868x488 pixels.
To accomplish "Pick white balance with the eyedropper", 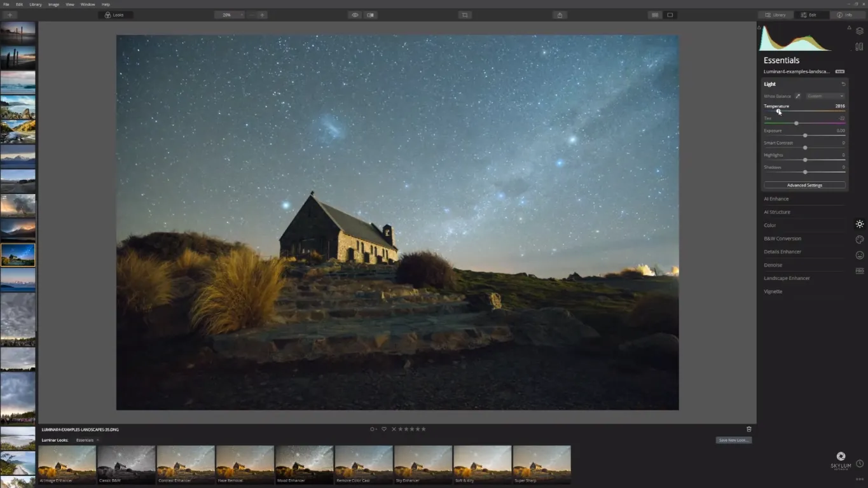I will [x=798, y=96].
